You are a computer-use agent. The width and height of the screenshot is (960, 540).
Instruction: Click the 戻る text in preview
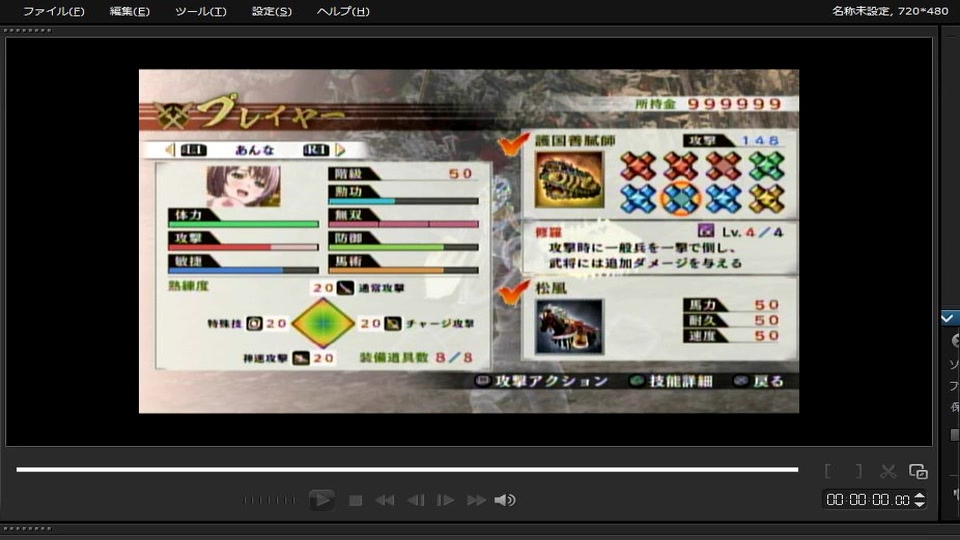(x=768, y=381)
